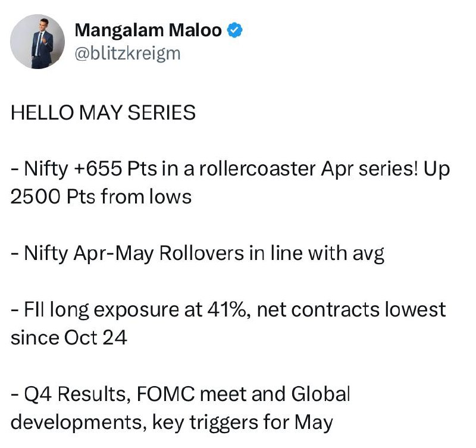Visit the @blitzkreigm handle
This screenshot has width=476, height=448.
[127, 54]
